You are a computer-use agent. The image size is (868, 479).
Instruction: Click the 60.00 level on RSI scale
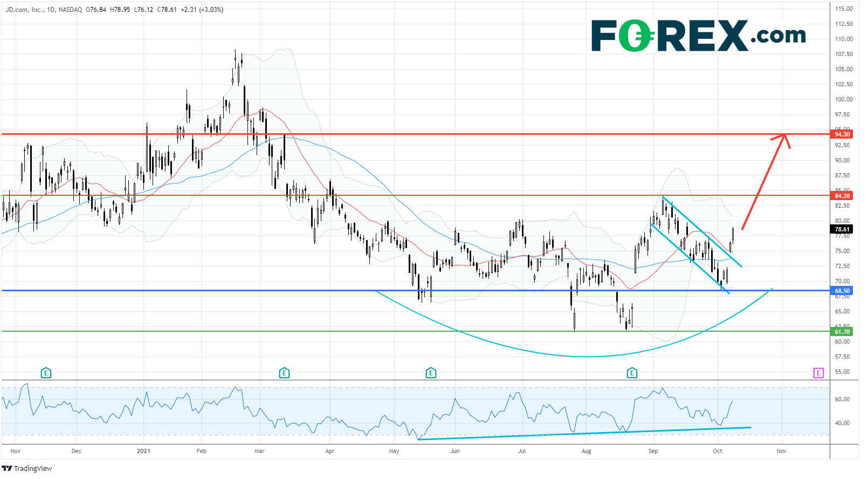tap(842, 399)
